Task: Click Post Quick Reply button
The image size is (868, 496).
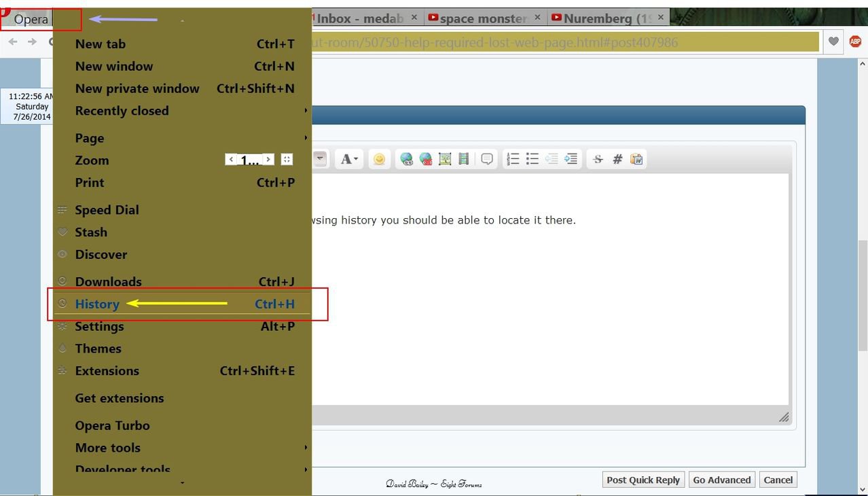Action: (643, 480)
